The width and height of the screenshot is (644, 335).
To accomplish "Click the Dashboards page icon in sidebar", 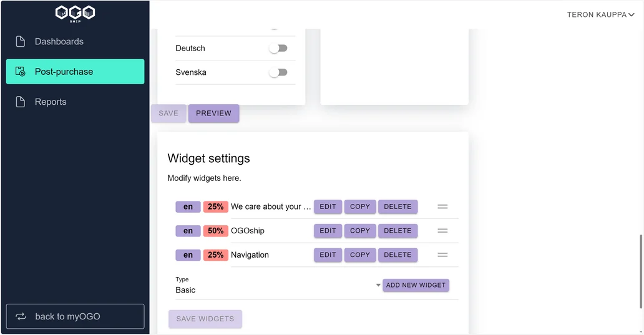I will pyautogui.click(x=20, y=41).
